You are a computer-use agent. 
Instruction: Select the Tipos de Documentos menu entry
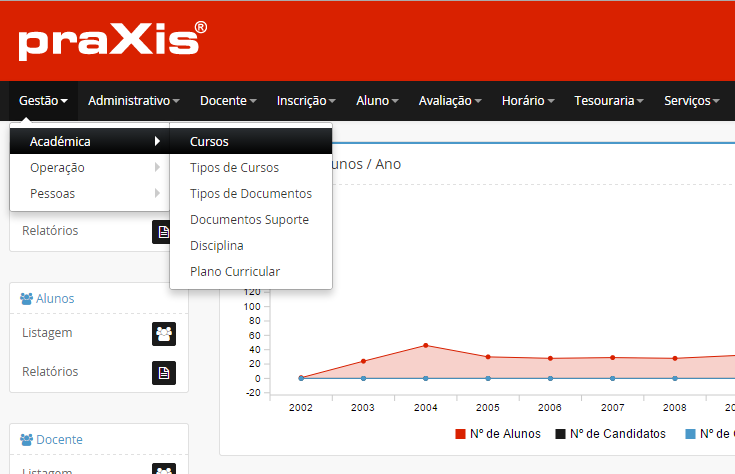pos(250,194)
